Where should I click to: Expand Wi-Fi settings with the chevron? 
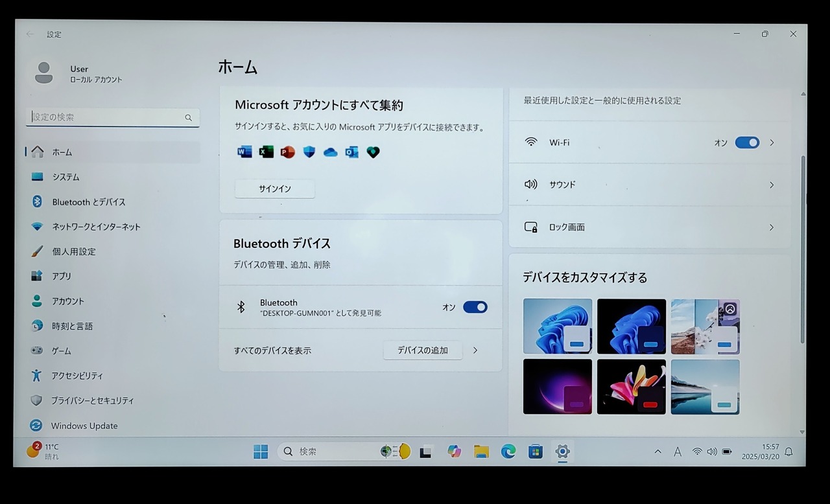[x=772, y=143]
